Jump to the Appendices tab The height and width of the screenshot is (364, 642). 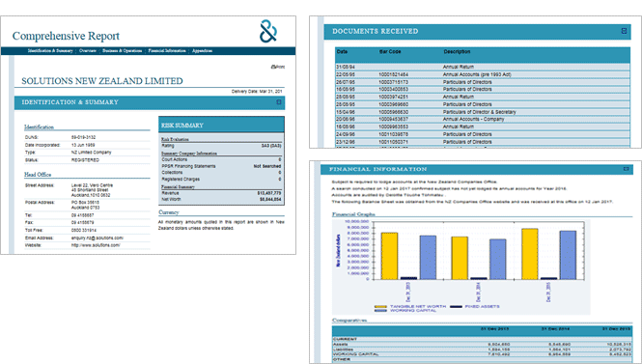203,51
